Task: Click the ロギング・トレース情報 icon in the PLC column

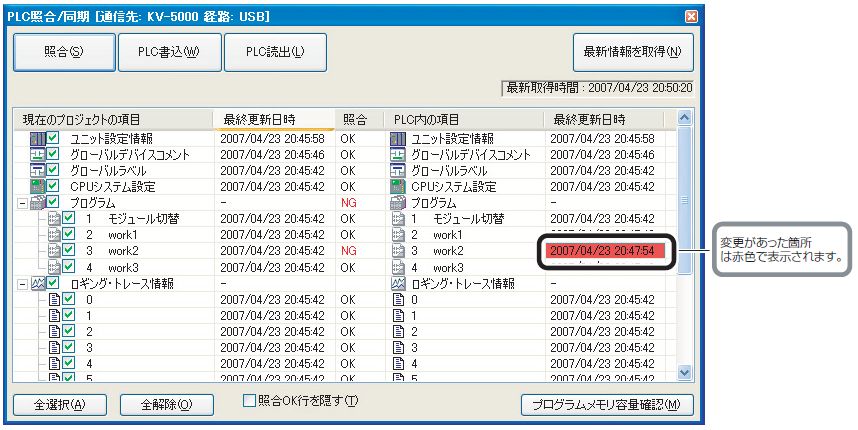Action: tap(396, 284)
